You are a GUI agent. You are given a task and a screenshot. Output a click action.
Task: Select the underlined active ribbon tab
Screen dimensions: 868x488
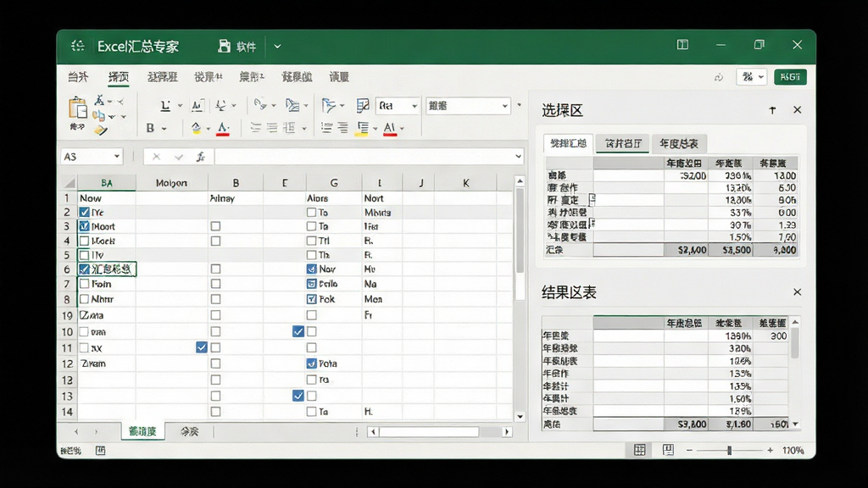click(x=119, y=77)
